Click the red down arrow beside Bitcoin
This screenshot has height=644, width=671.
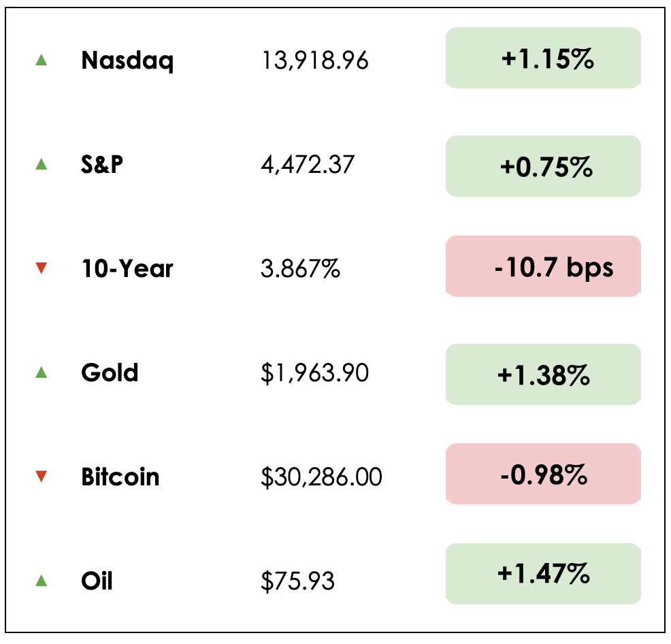[41, 477]
